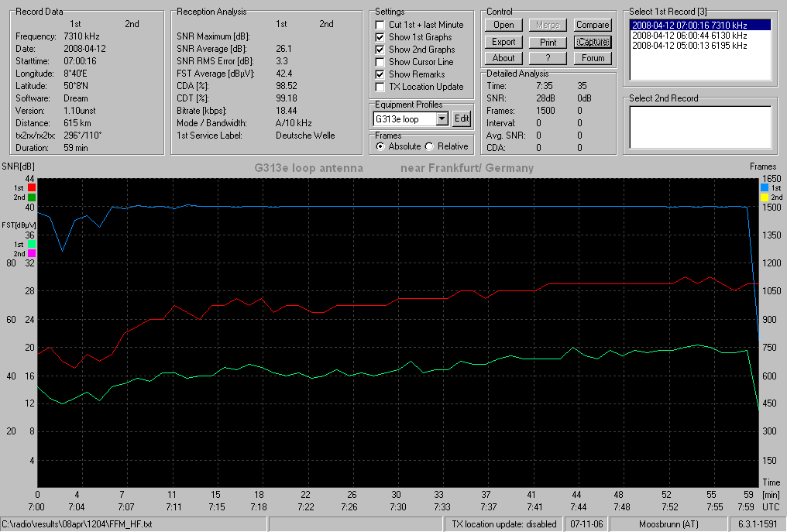Image resolution: width=787 pixels, height=532 pixels.
Task: Click the Export button
Action: [x=503, y=42]
